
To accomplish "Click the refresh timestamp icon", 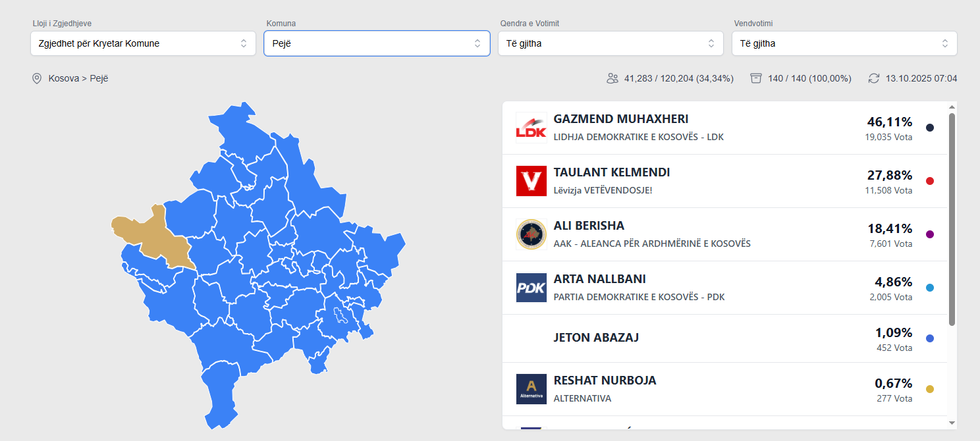I will coord(873,78).
